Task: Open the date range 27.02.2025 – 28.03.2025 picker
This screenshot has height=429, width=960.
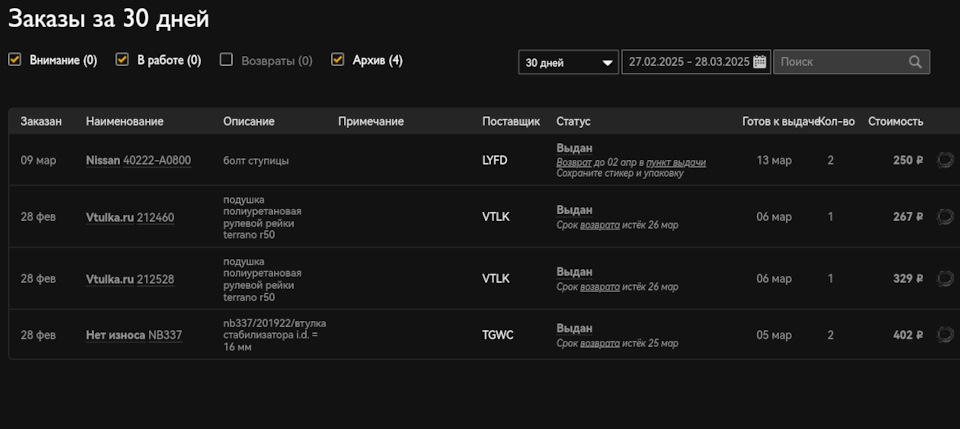Action: click(688, 62)
